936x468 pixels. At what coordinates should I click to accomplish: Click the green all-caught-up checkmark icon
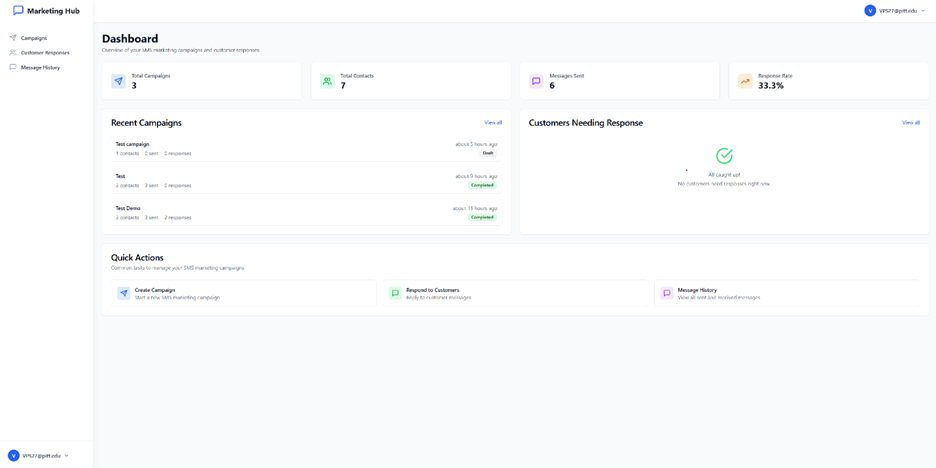click(x=724, y=156)
